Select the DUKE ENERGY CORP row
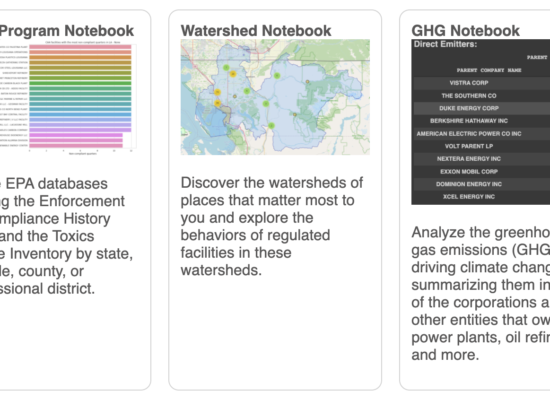Viewport: 550px width, 400px height. point(482,108)
